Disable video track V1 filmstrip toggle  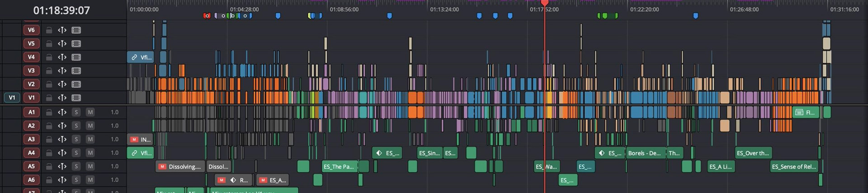[x=76, y=98]
